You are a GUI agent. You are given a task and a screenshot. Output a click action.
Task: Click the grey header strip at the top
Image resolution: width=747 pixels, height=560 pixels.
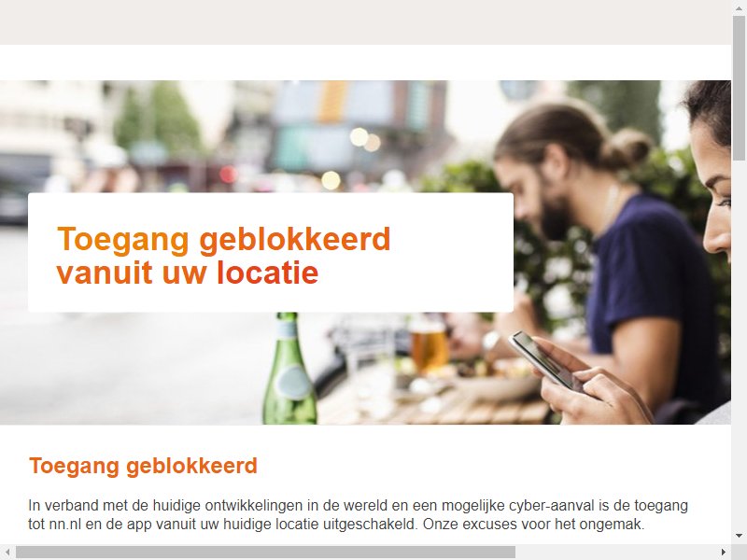tap(365, 22)
